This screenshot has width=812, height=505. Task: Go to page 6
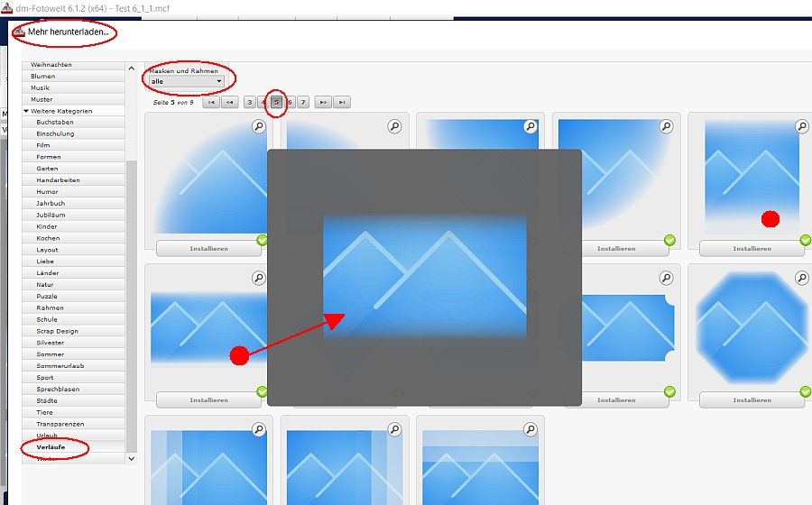pyautogui.click(x=290, y=103)
